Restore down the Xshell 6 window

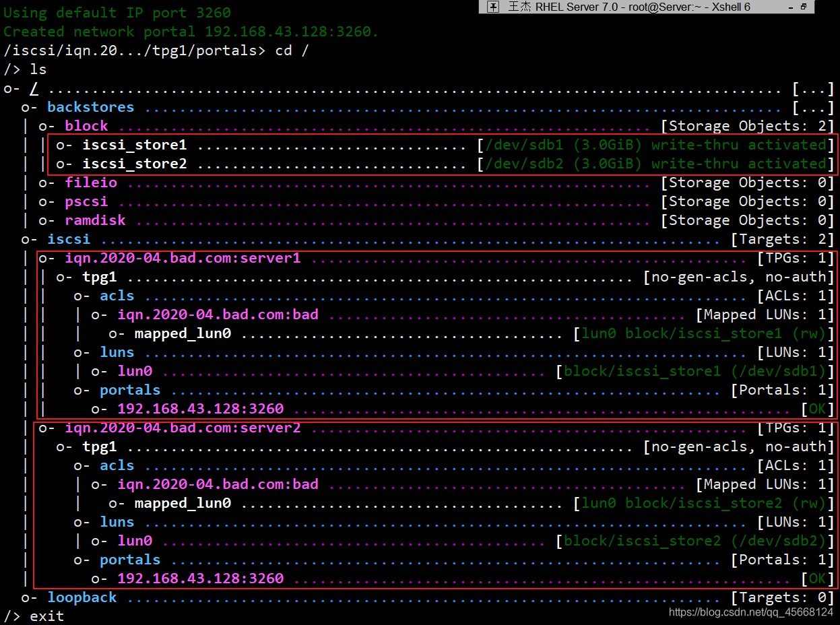tap(804, 7)
